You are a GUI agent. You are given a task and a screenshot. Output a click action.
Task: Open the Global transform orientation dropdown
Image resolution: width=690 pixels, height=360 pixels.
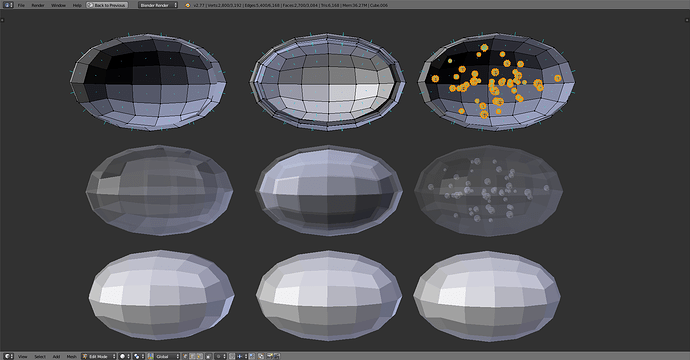[167, 356]
